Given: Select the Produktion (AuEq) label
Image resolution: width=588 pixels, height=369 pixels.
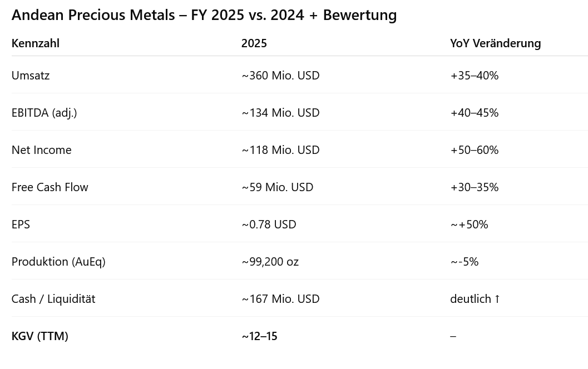Looking at the screenshot, I should click(x=58, y=262).
